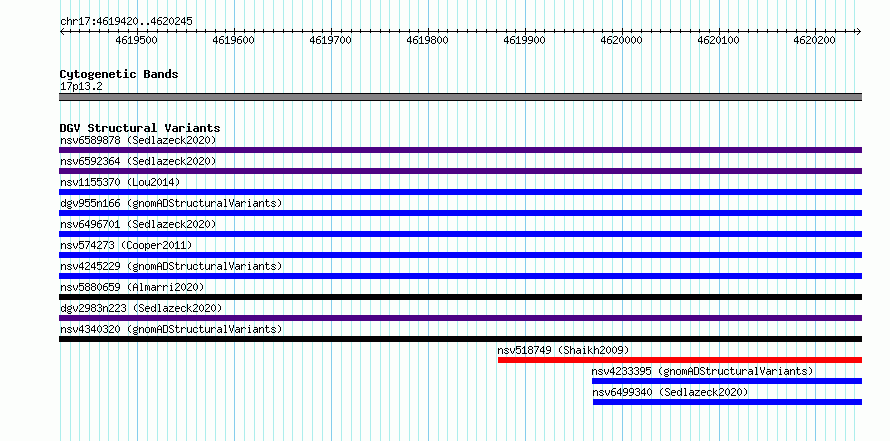Select the nsv6499340 blue variant bar
The height and width of the screenshot is (441, 890).
click(x=728, y=402)
